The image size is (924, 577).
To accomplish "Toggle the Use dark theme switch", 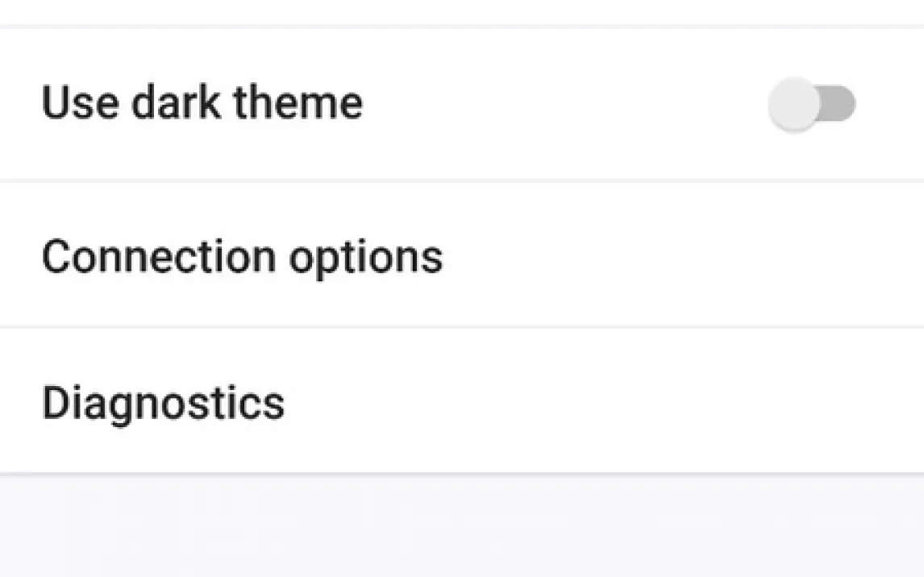I will point(811,104).
